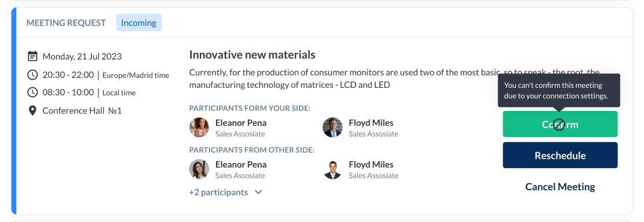Click the Reschedule button
Screen dimensions: 644x222
click(560, 155)
